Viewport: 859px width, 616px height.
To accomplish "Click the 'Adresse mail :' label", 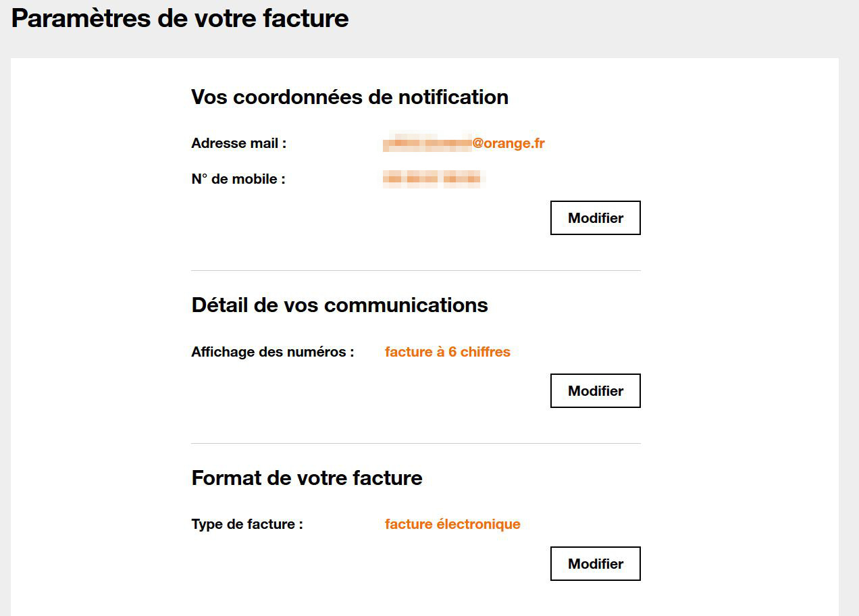I will [x=239, y=143].
